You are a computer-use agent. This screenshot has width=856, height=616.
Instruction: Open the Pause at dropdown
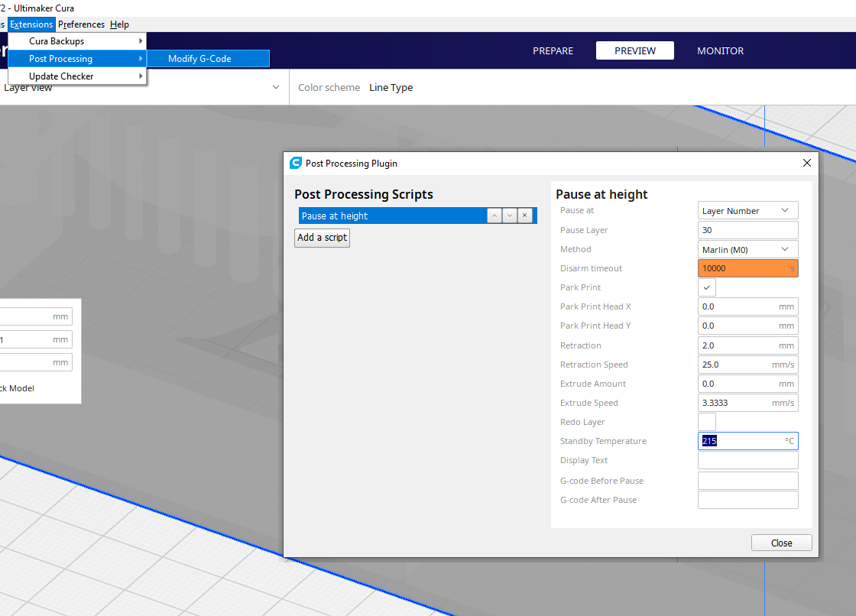tap(748, 211)
